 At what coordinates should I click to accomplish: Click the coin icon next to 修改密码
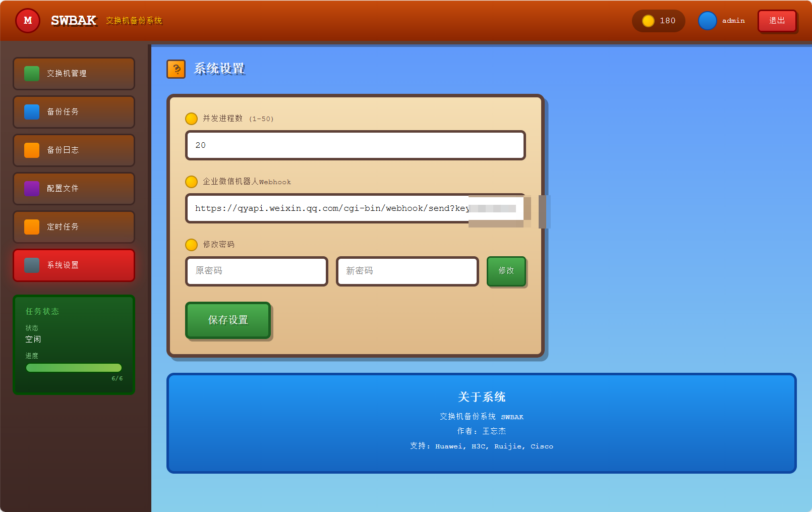pos(191,245)
